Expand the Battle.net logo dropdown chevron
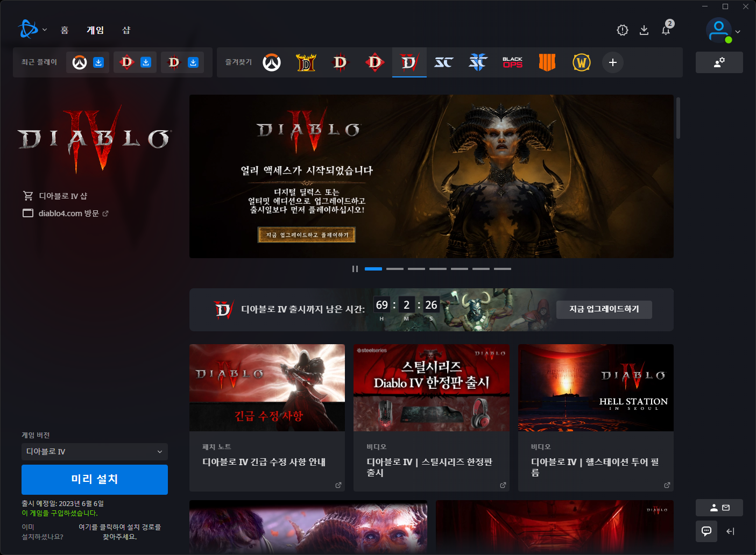Viewport: 756px width, 555px height. click(45, 30)
